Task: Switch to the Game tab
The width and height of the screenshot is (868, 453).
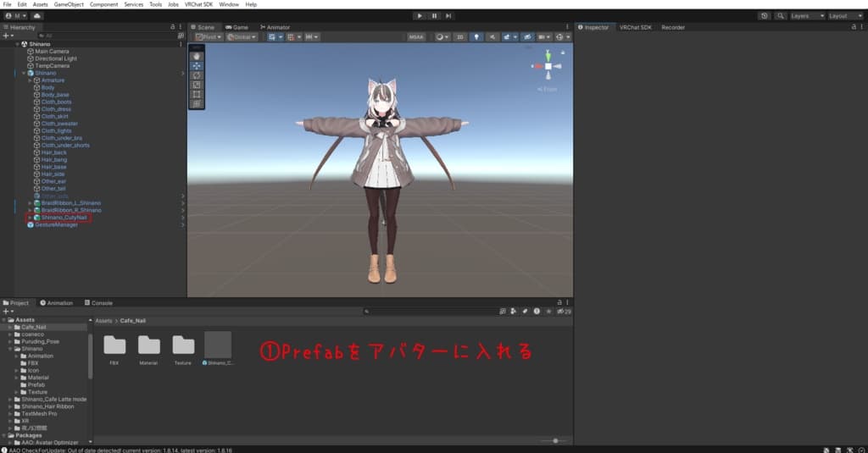Action: (x=237, y=27)
